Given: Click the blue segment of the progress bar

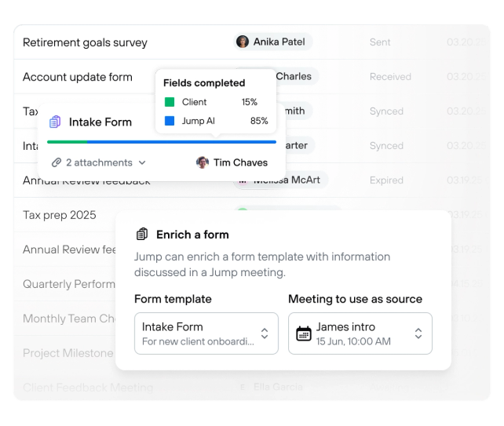Looking at the screenshot, I should pyautogui.click(x=181, y=142).
